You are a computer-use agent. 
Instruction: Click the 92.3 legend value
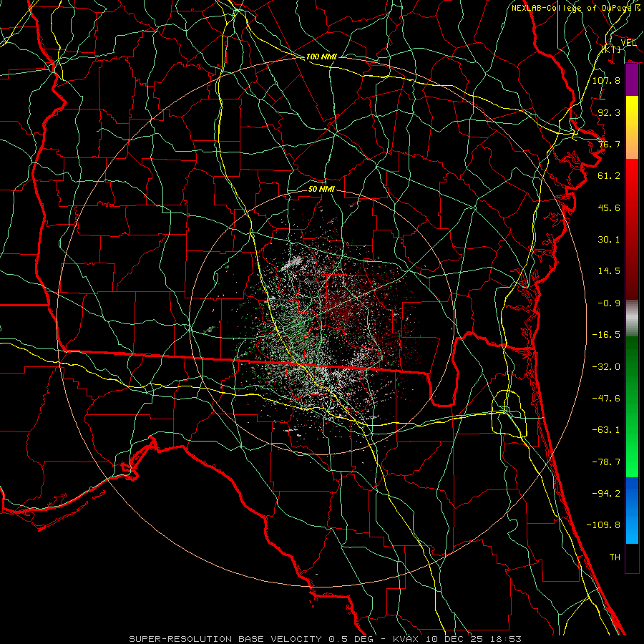pyautogui.click(x=609, y=112)
